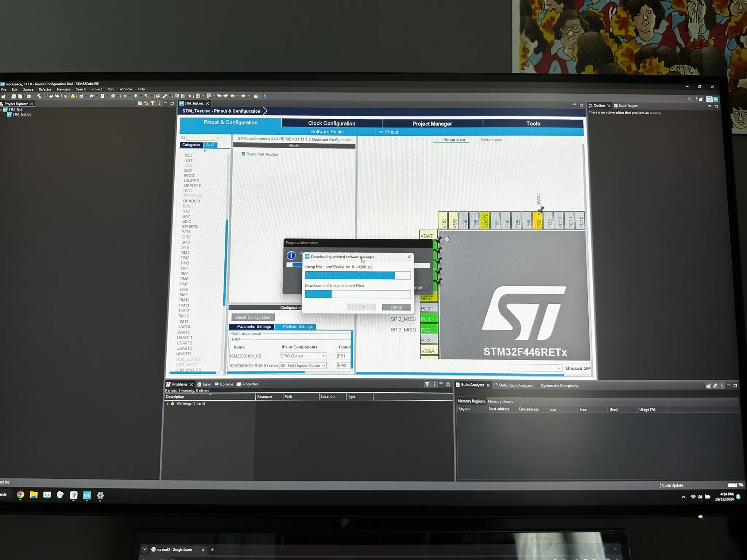Open the Refactor menu
Viewport: 747px width, 560px height.
click(x=45, y=90)
